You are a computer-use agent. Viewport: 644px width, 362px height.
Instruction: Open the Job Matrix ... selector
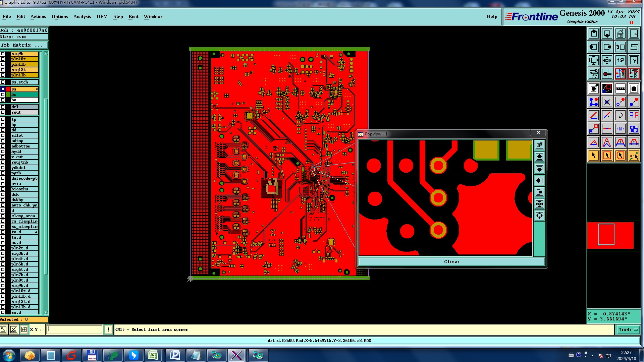[23, 45]
